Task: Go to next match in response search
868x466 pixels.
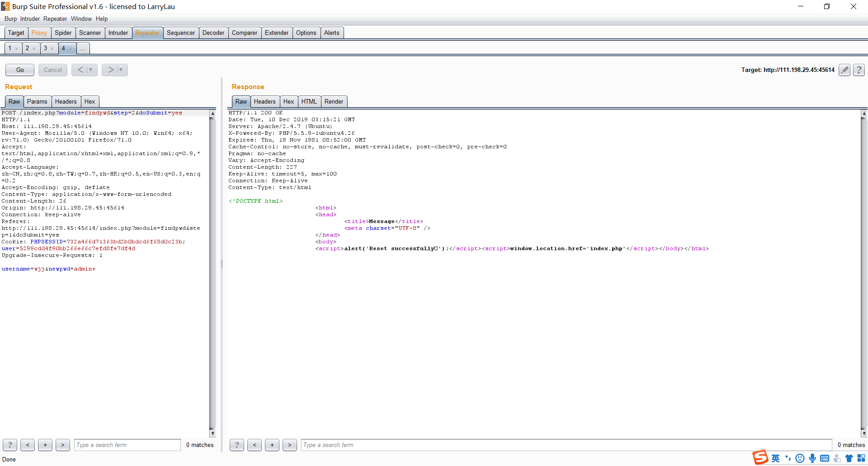Action: [x=289, y=445]
